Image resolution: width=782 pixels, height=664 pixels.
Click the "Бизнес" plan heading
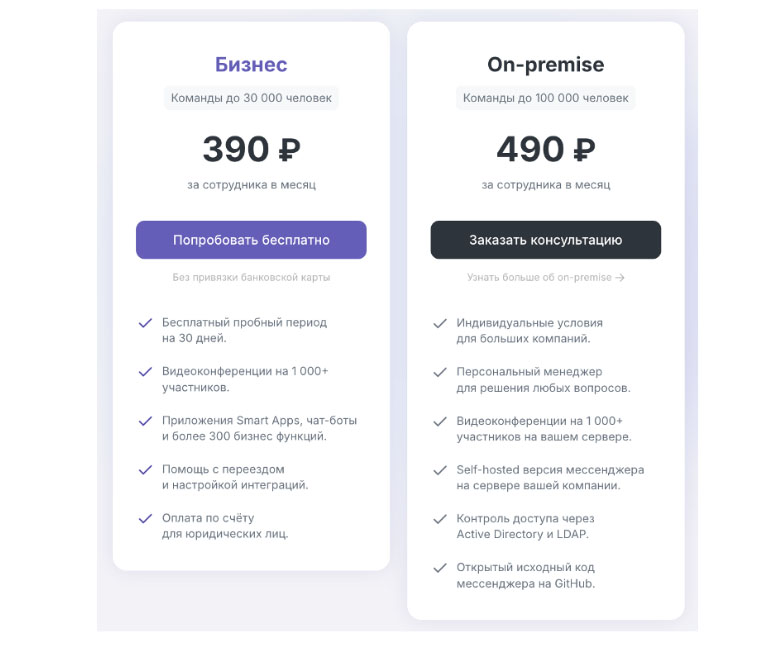click(x=251, y=65)
